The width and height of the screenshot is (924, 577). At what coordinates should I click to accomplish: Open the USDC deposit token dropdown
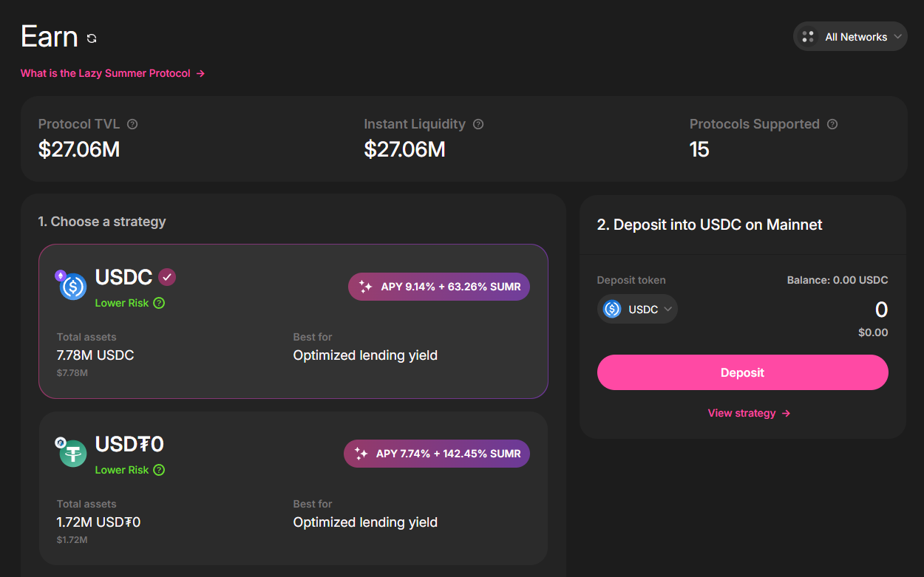(637, 310)
